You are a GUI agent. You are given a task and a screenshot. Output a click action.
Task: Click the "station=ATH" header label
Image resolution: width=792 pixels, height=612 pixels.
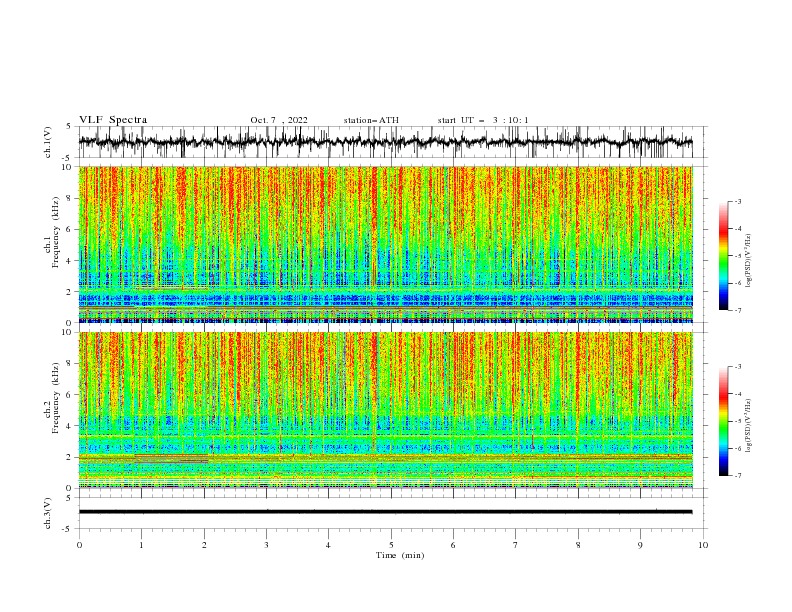tap(371, 120)
